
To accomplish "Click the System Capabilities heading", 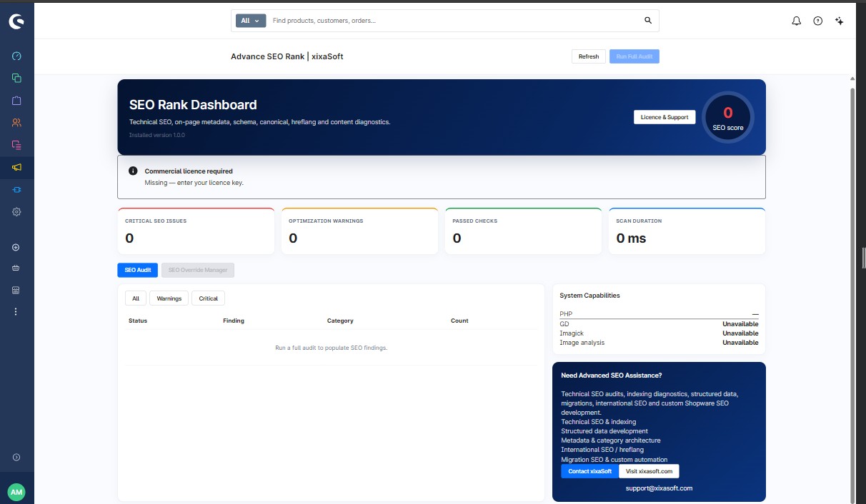I will 589,296.
